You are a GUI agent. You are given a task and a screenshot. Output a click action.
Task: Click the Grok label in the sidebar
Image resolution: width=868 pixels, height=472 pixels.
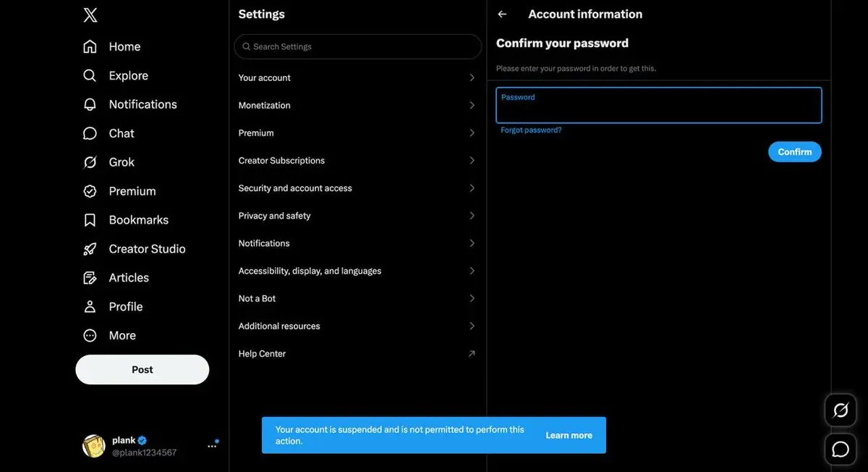(x=122, y=162)
